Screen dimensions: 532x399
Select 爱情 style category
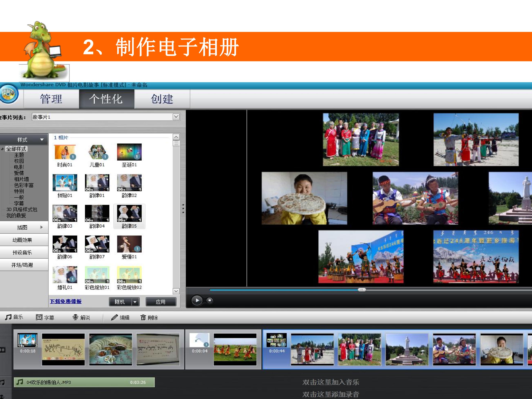pyautogui.click(x=19, y=173)
